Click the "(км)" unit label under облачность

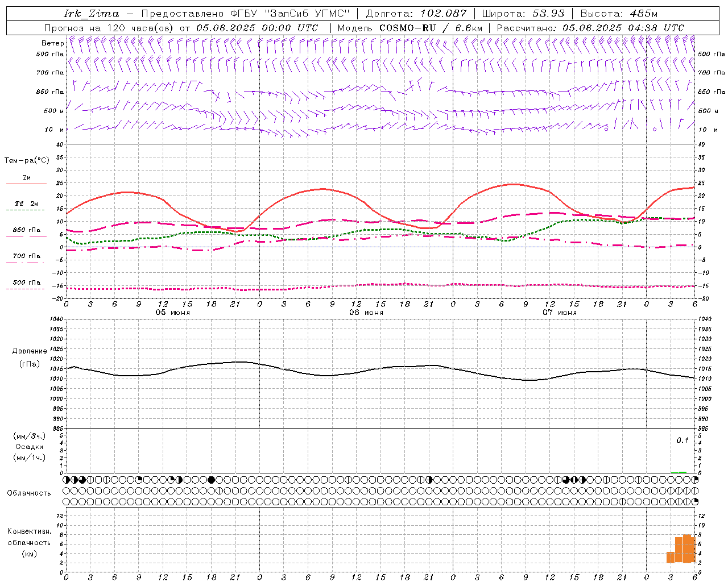(30, 554)
